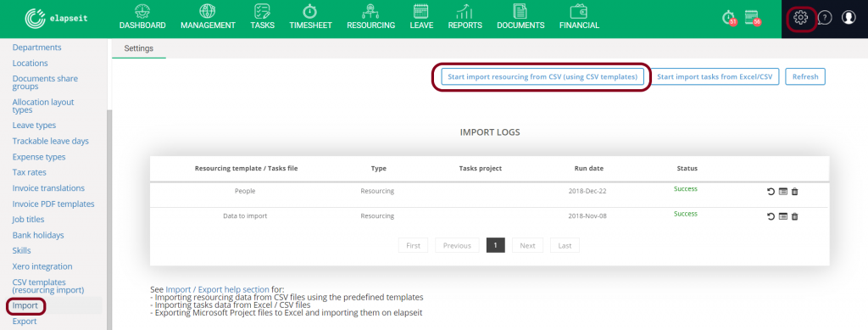
Task: Open Departments in the sidebar
Action: click(x=37, y=48)
